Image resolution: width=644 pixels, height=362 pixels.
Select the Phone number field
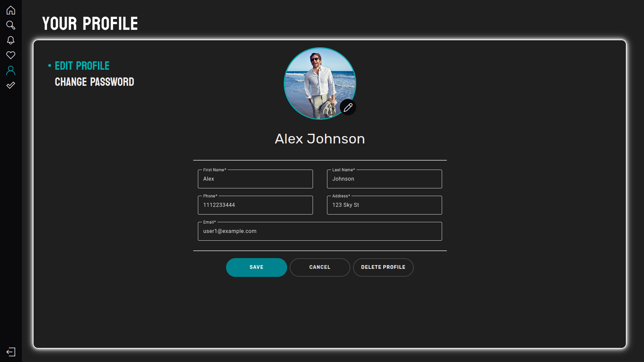255,205
